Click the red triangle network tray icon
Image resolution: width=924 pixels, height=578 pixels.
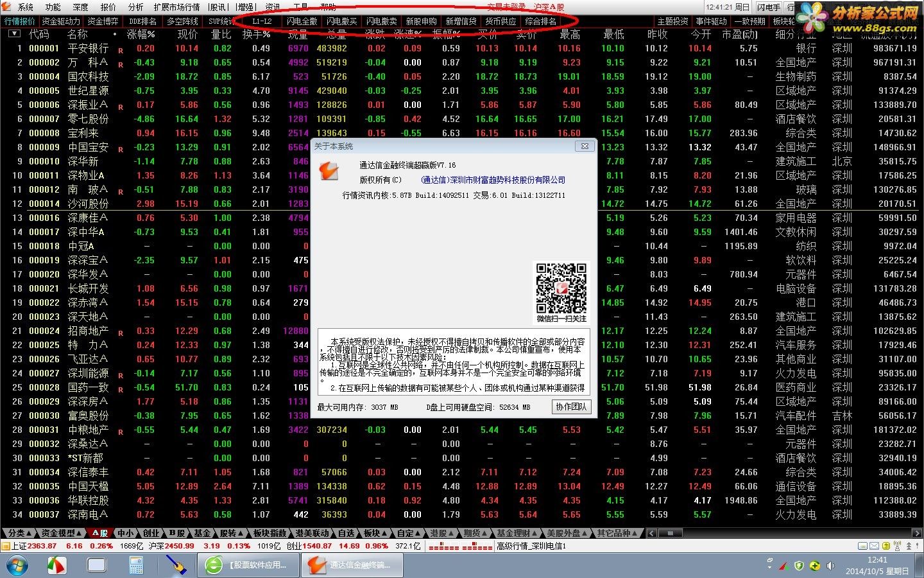[783, 566]
